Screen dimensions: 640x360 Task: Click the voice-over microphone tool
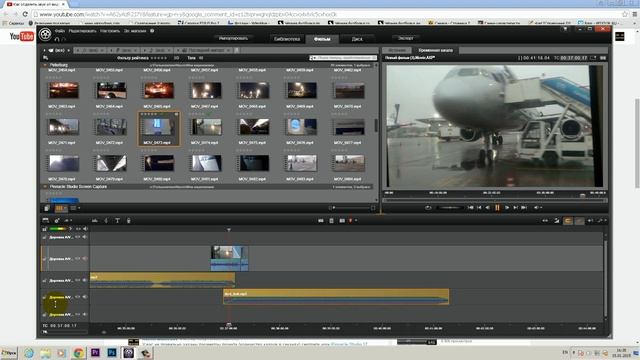[129, 220]
